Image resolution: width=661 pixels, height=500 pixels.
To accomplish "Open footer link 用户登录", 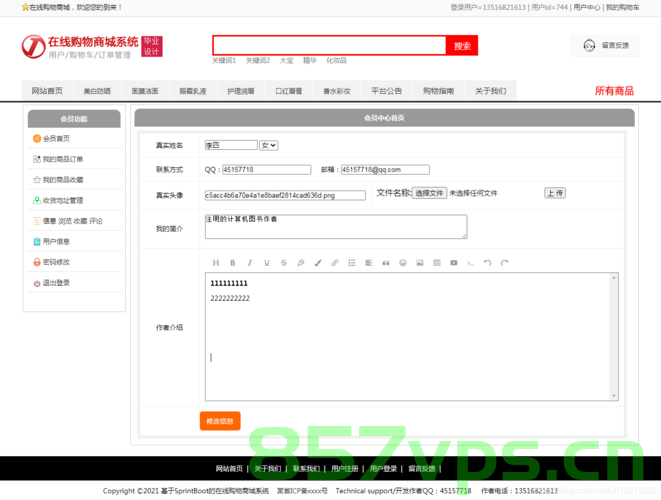I will [383, 468].
